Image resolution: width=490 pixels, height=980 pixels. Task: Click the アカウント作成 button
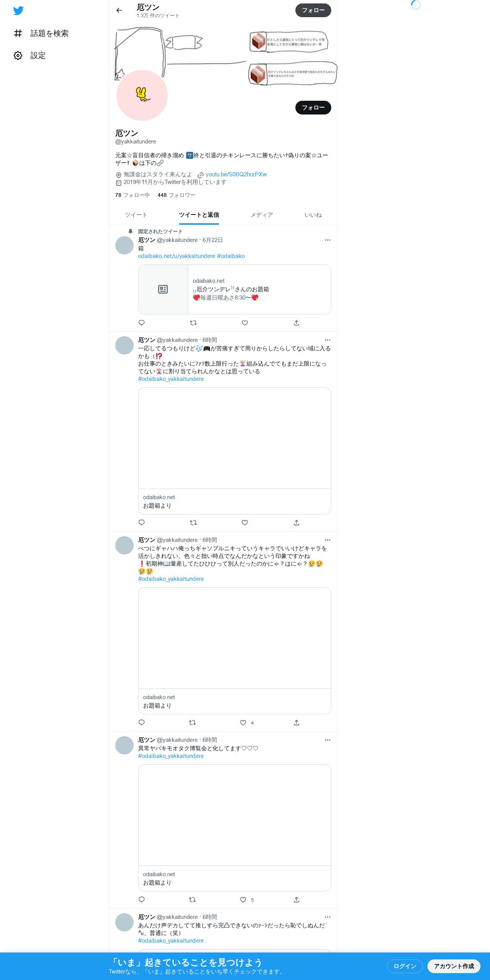(x=454, y=966)
